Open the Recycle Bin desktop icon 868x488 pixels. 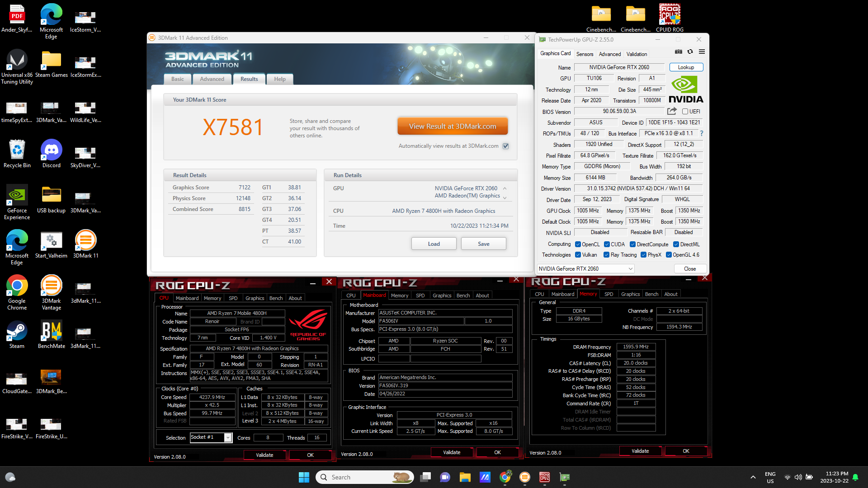pos(17,154)
